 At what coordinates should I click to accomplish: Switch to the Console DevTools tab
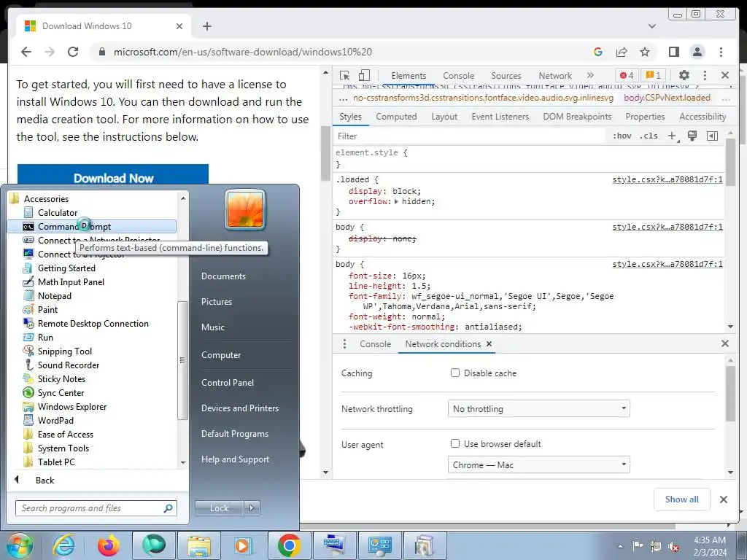pos(458,76)
